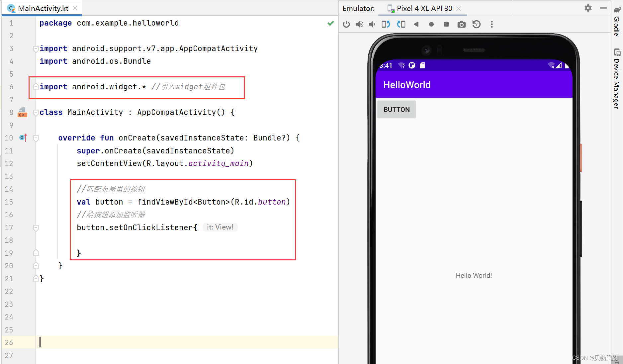Click the emulator Back triangle button
This screenshot has width=623, height=364.
pos(416,24)
